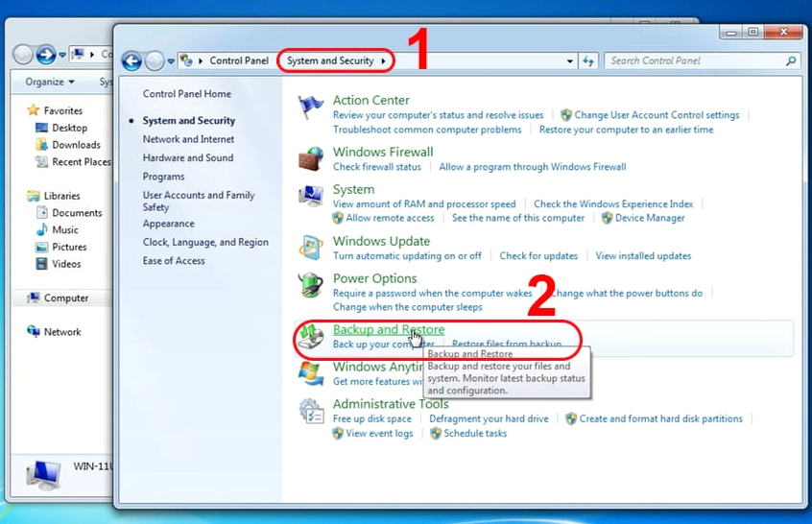The height and width of the screenshot is (524, 812).
Task: Click Control Panel breadcrumb segment
Action: pyautogui.click(x=239, y=60)
